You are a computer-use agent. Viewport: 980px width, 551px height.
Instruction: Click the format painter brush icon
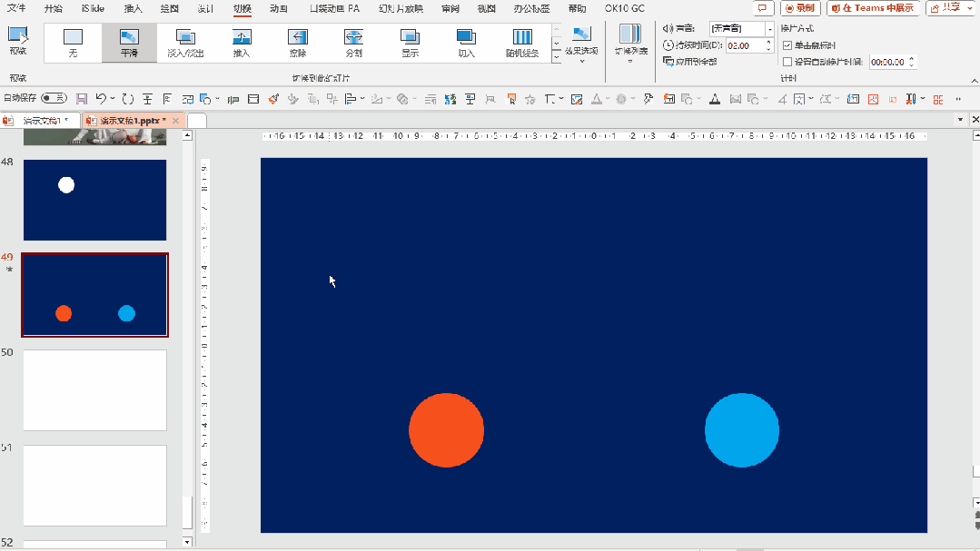coord(273,99)
